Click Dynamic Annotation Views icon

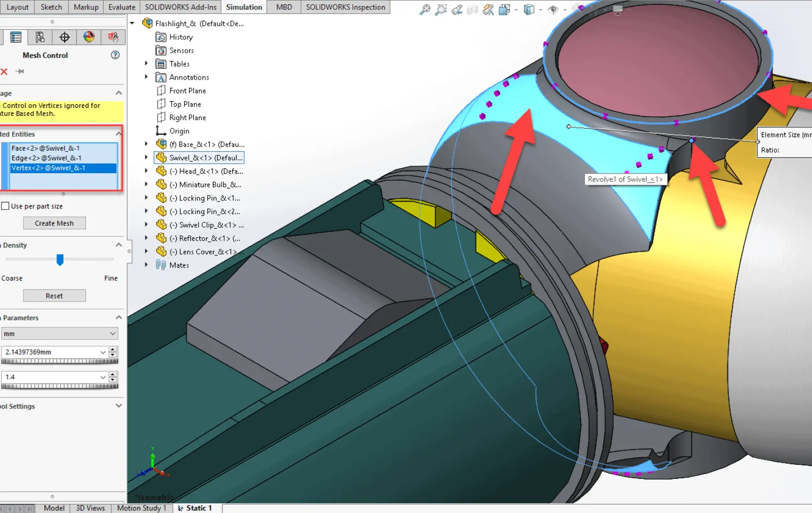coord(488,10)
